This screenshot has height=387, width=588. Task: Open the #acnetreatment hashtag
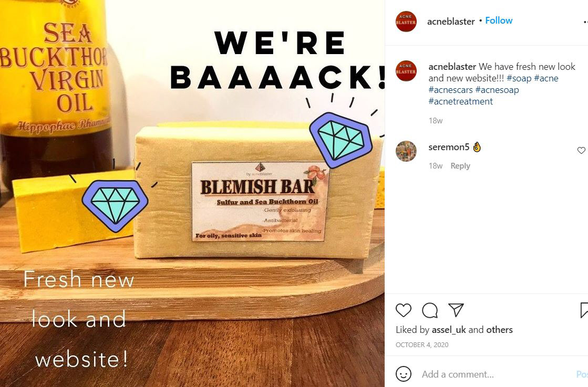pos(460,101)
